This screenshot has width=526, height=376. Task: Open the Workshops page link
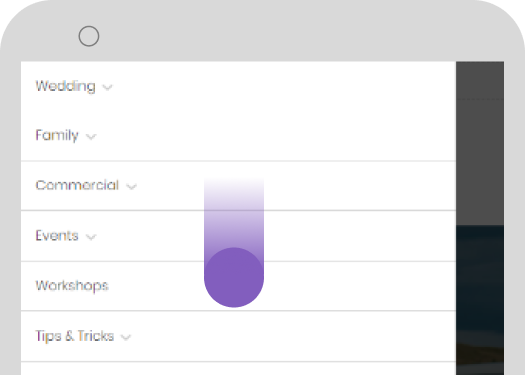[72, 286]
